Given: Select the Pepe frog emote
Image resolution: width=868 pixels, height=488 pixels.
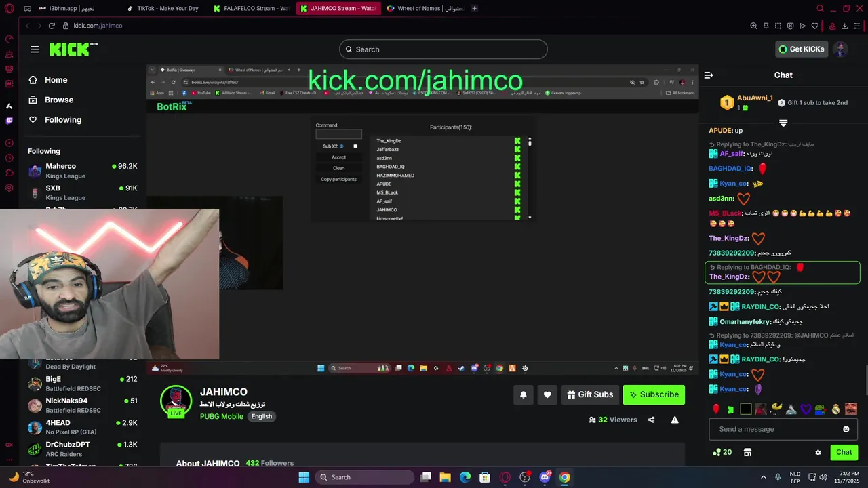Looking at the screenshot, I should tap(821, 409).
